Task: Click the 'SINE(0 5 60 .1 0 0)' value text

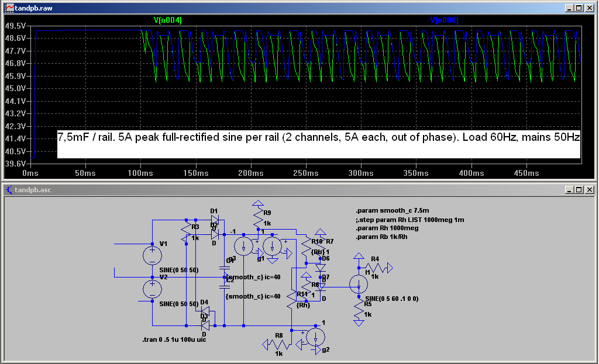Action: (x=391, y=299)
